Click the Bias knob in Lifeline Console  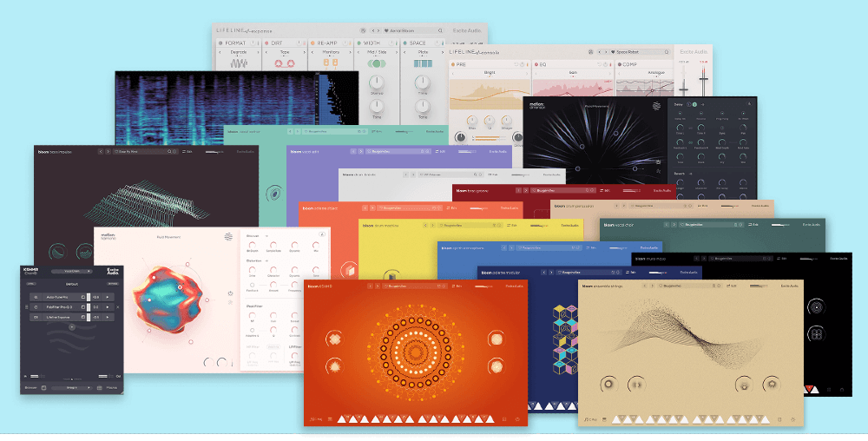pyautogui.click(x=471, y=120)
